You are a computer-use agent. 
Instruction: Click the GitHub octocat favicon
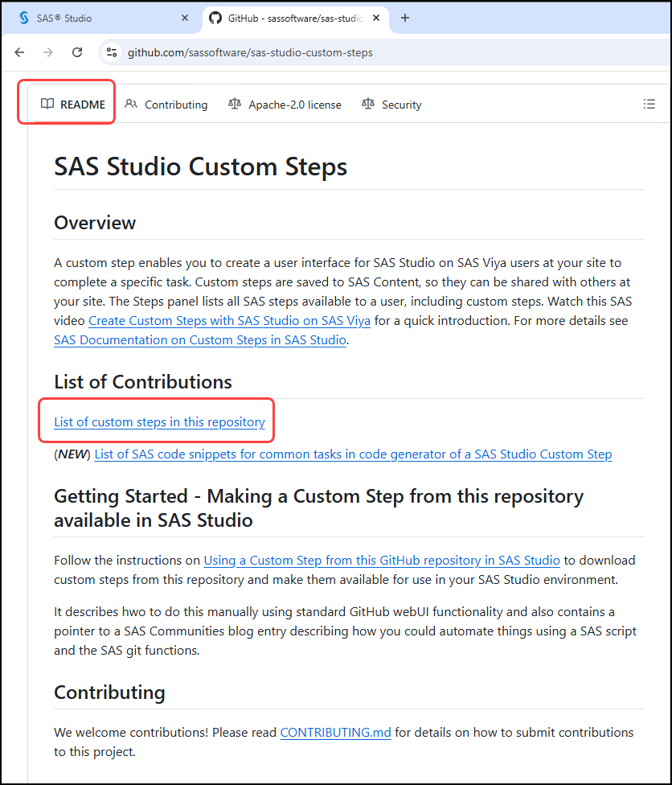215,18
